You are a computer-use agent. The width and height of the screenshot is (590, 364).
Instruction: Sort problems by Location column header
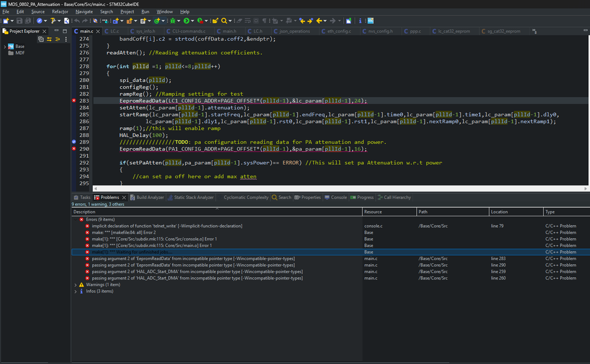(x=516, y=212)
